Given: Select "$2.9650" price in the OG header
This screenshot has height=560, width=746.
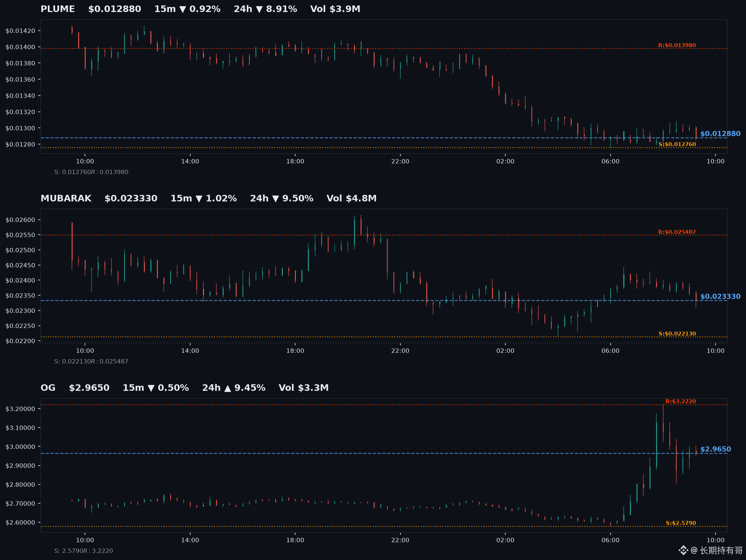Looking at the screenshot, I should (x=89, y=388).
